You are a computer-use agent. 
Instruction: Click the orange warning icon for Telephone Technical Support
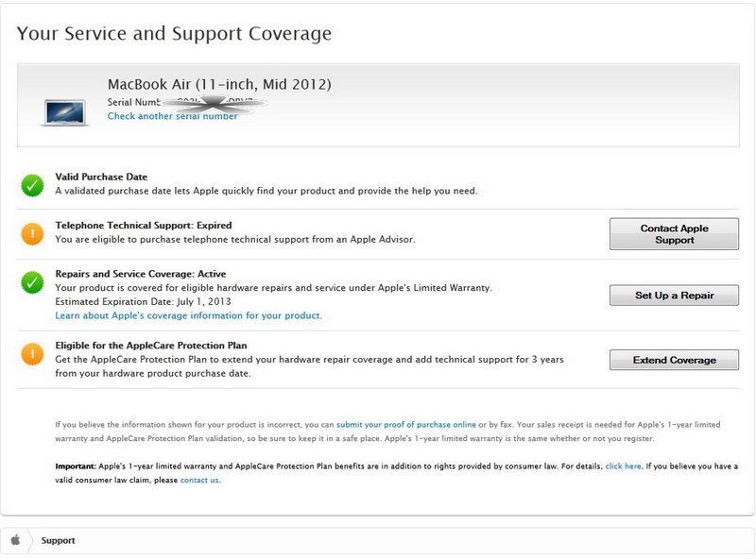(33, 234)
